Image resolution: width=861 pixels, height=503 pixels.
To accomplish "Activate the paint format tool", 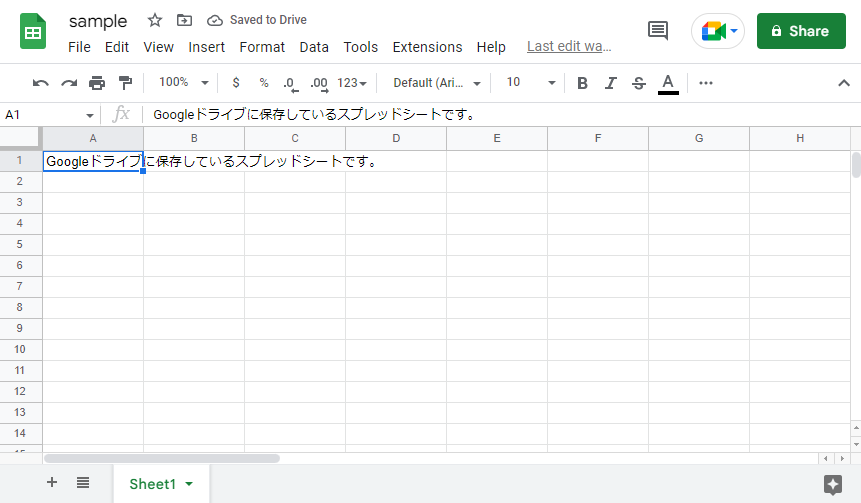I will click(125, 83).
